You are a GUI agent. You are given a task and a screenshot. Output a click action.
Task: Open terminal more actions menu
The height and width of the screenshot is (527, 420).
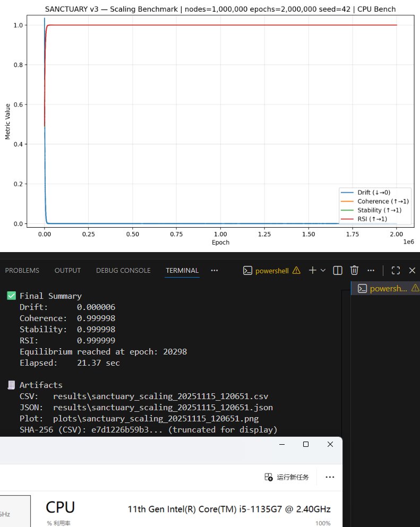[371, 271]
